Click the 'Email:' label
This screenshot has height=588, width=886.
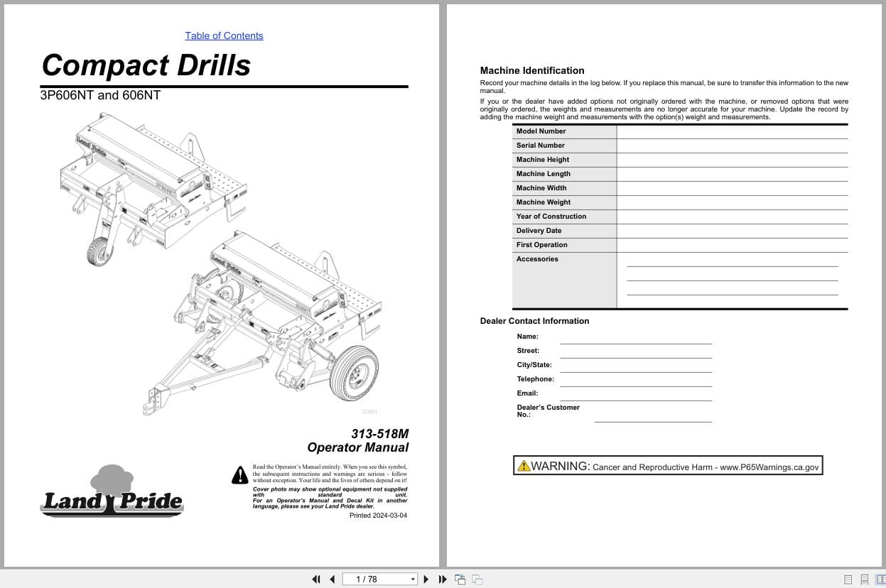point(527,393)
